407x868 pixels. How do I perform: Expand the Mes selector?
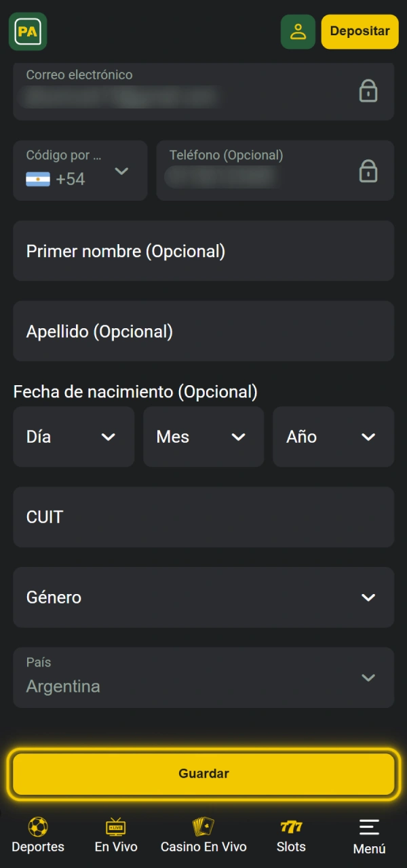pos(203,437)
